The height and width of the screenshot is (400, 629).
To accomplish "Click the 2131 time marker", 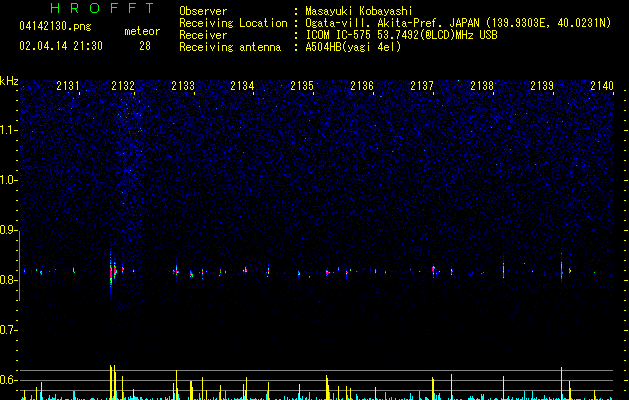I will (68, 86).
